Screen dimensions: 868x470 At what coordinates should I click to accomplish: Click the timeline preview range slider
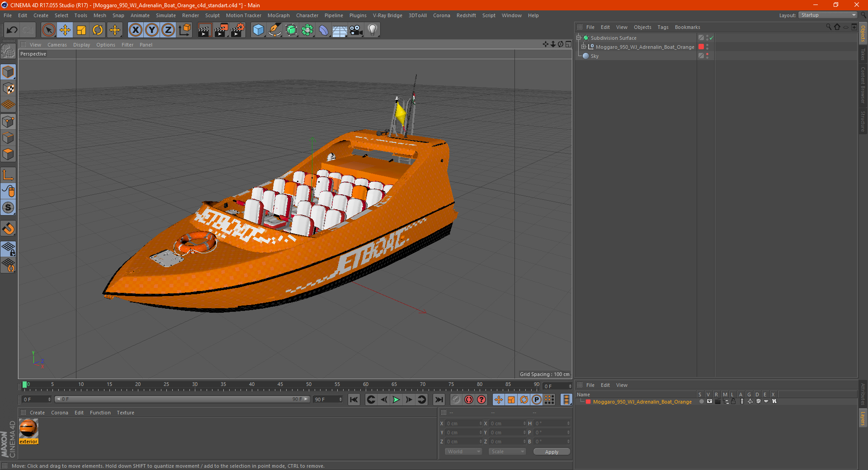click(x=182, y=399)
